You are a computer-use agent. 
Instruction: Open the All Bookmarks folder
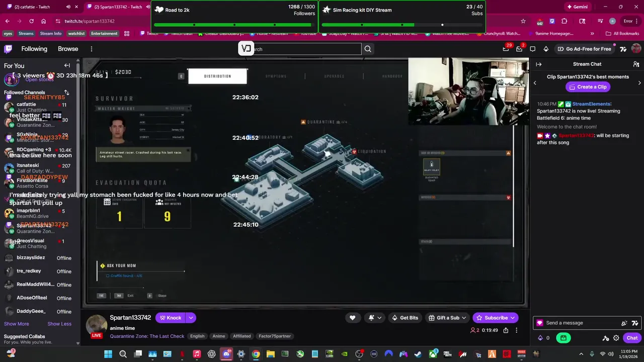[x=623, y=34]
